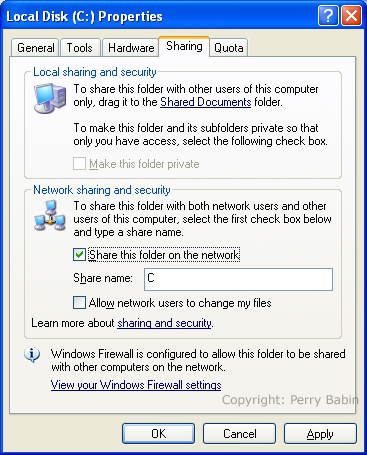Close the Local Disk Properties dialog
The image size is (367, 455).
pyautogui.click(x=351, y=16)
